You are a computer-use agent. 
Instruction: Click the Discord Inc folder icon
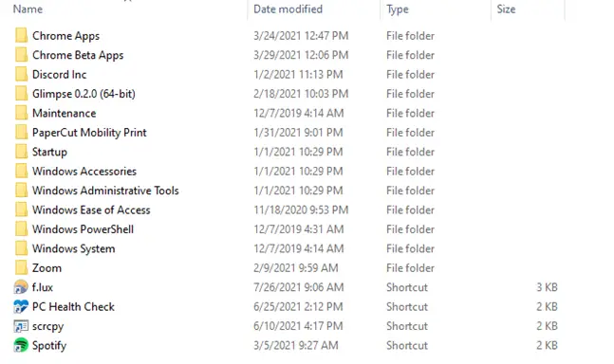(x=22, y=74)
